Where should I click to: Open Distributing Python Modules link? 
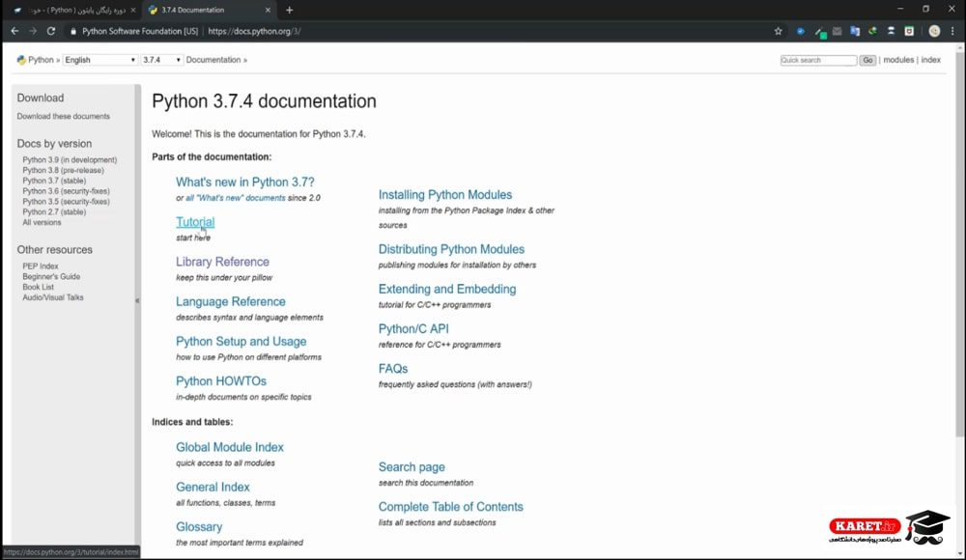[x=451, y=249]
